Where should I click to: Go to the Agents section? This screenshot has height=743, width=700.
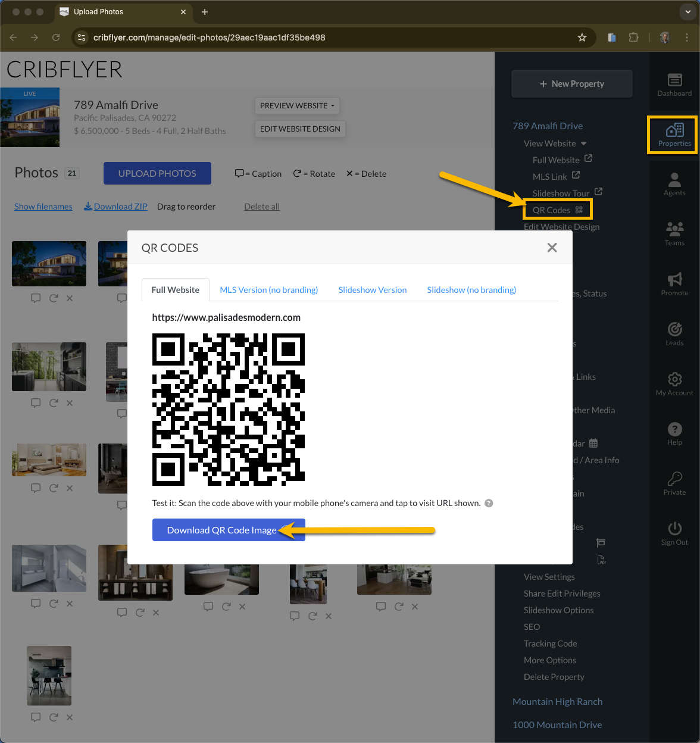pos(674,183)
